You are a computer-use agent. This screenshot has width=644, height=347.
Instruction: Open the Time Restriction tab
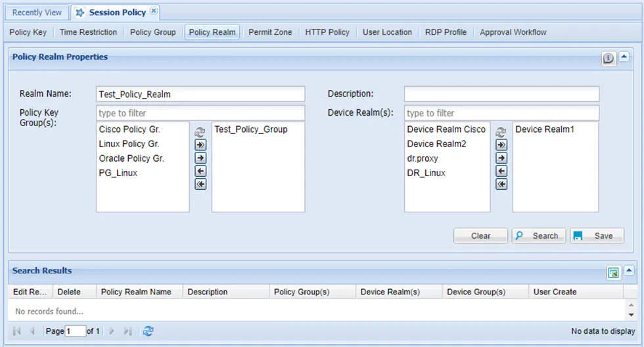[x=88, y=32]
